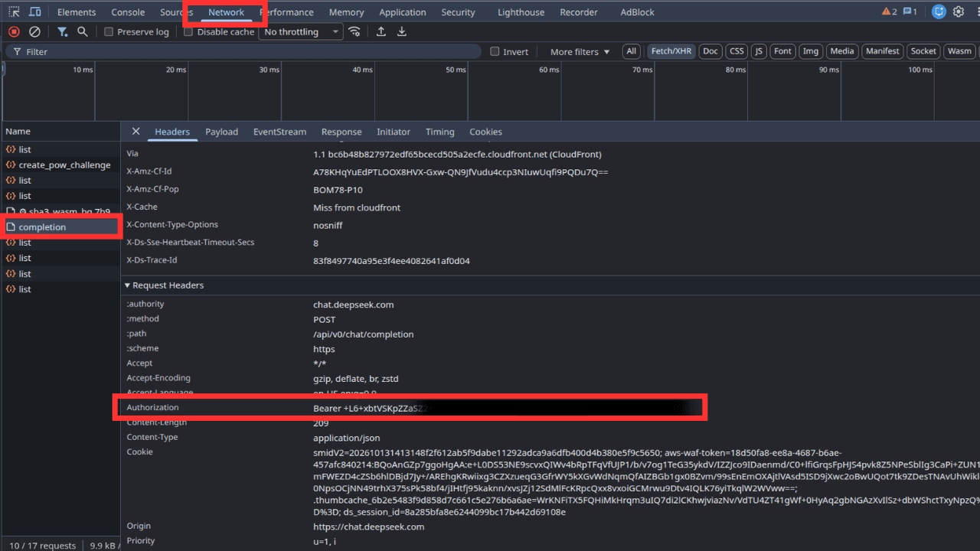
Task: Open the Timing tab
Action: (440, 132)
